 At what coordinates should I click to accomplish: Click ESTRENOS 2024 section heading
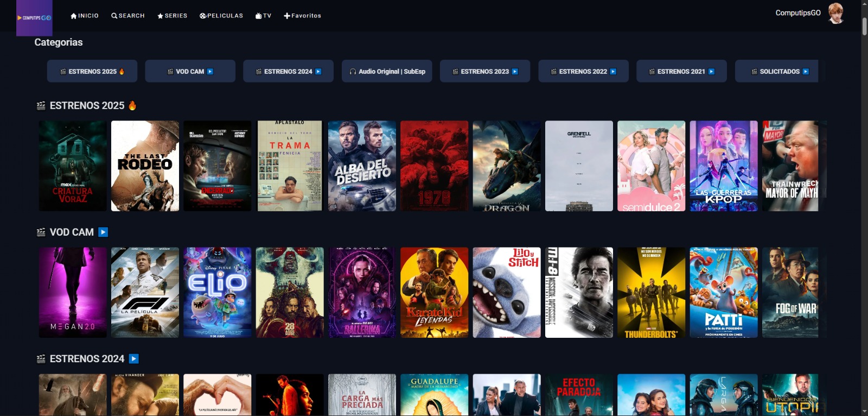pyautogui.click(x=87, y=358)
